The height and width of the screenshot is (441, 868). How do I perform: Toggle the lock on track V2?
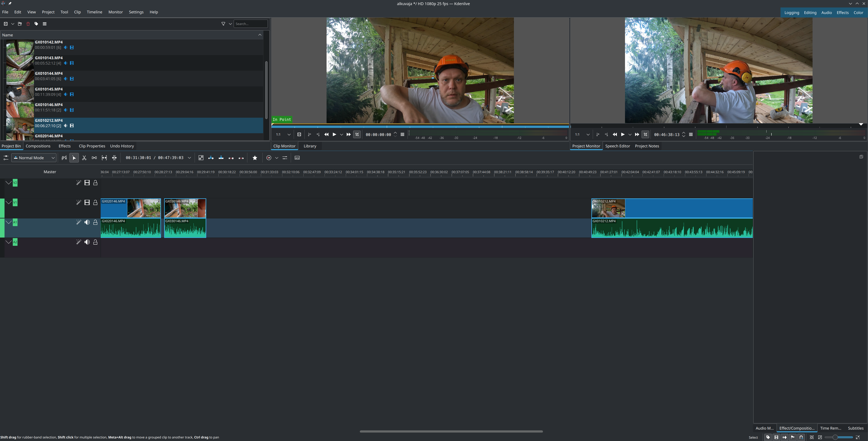pos(95,183)
